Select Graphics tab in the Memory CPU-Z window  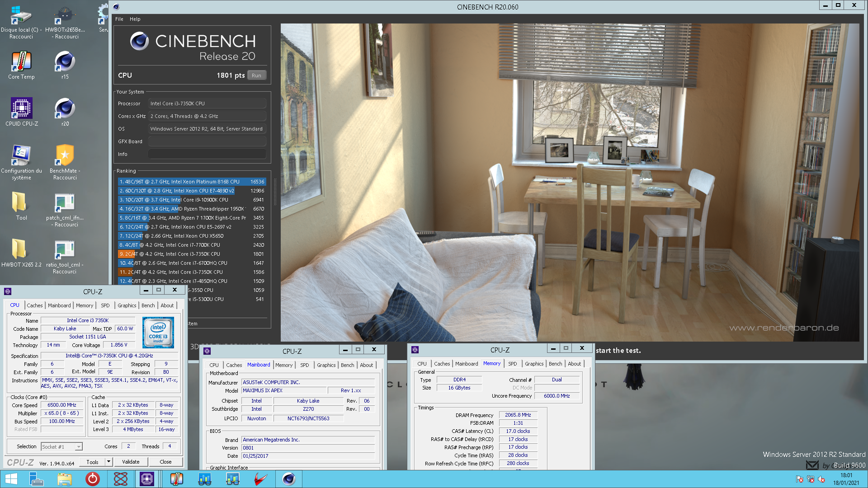click(534, 364)
